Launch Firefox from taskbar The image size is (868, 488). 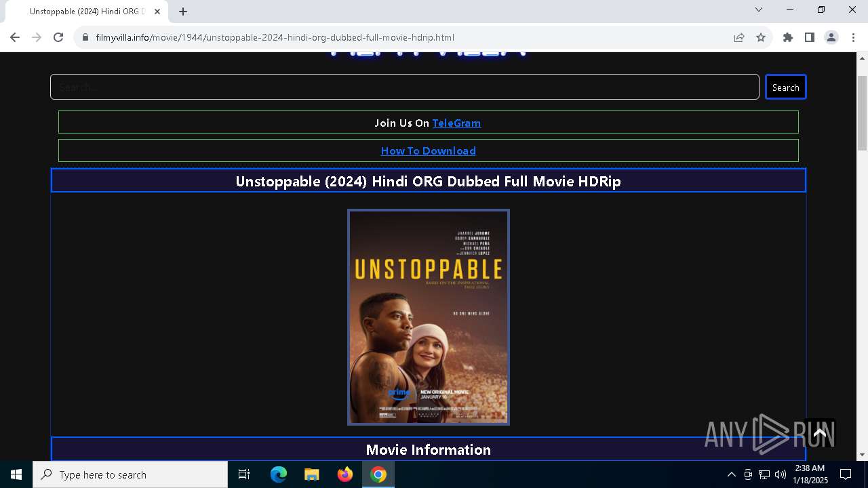coord(345,474)
